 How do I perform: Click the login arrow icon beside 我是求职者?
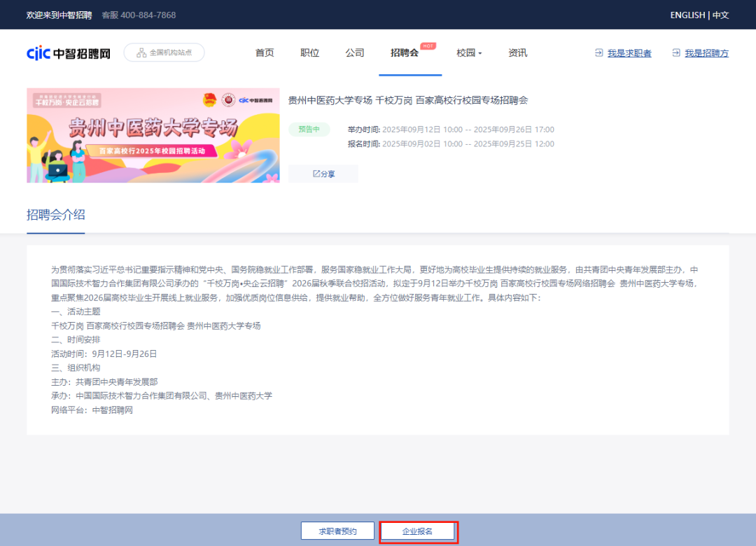[x=598, y=52]
